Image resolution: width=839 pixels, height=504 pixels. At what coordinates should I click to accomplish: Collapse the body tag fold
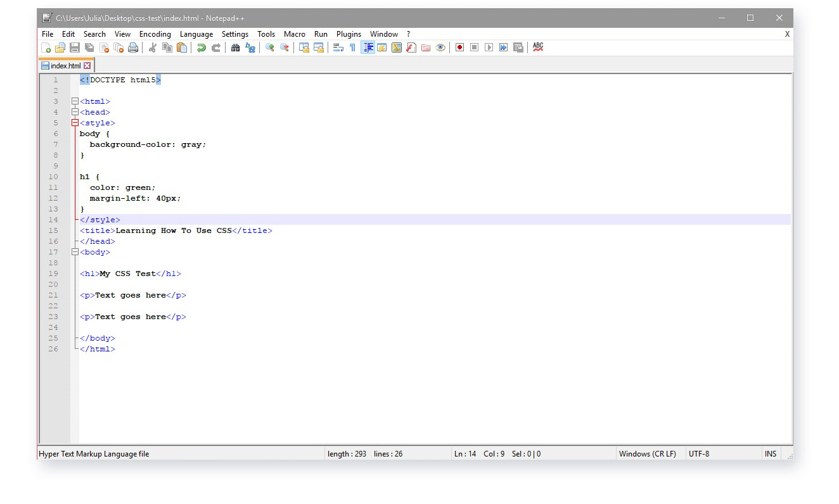pos(75,252)
